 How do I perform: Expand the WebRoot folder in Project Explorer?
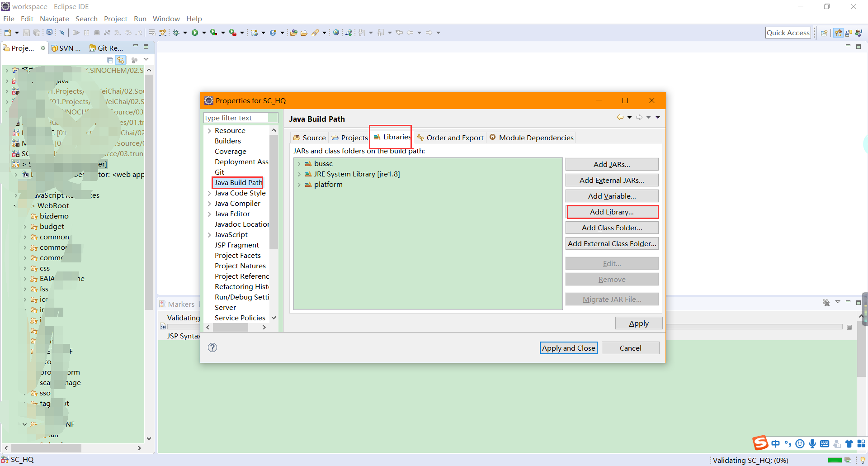(33, 205)
